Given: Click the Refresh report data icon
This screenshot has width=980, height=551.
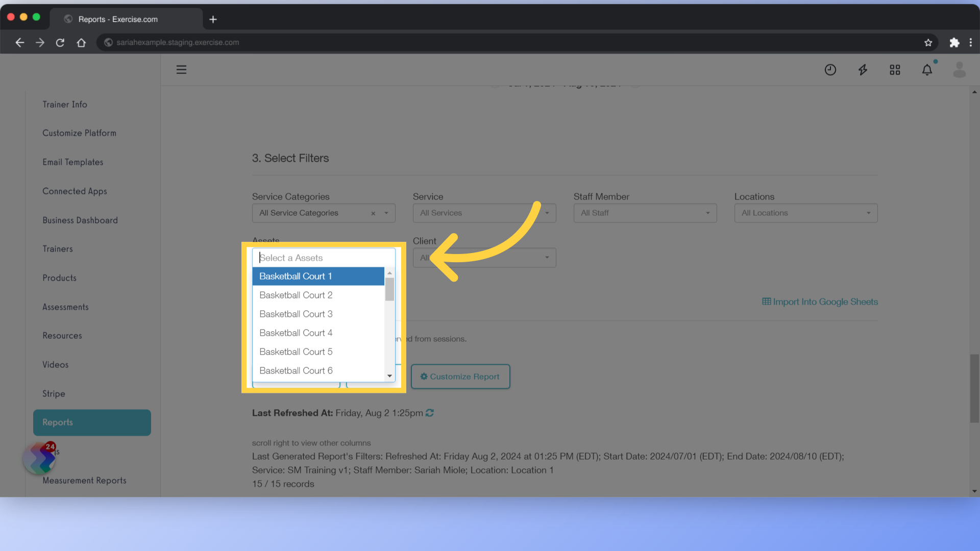Looking at the screenshot, I should pos(430,412).
